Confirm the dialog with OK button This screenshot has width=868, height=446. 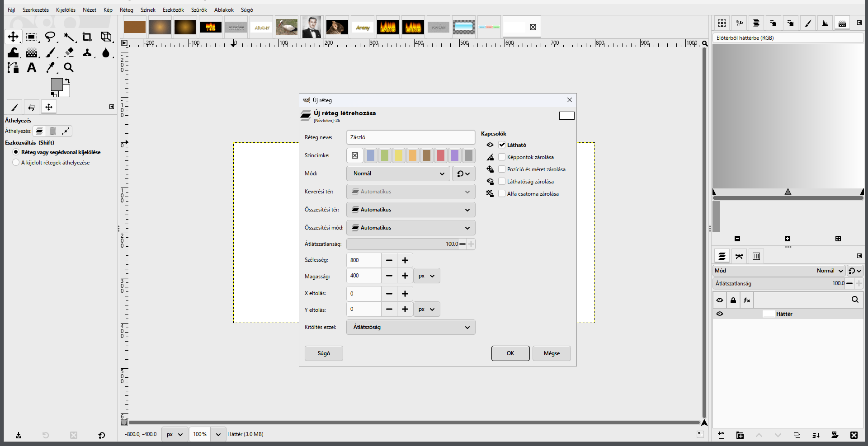510,353
